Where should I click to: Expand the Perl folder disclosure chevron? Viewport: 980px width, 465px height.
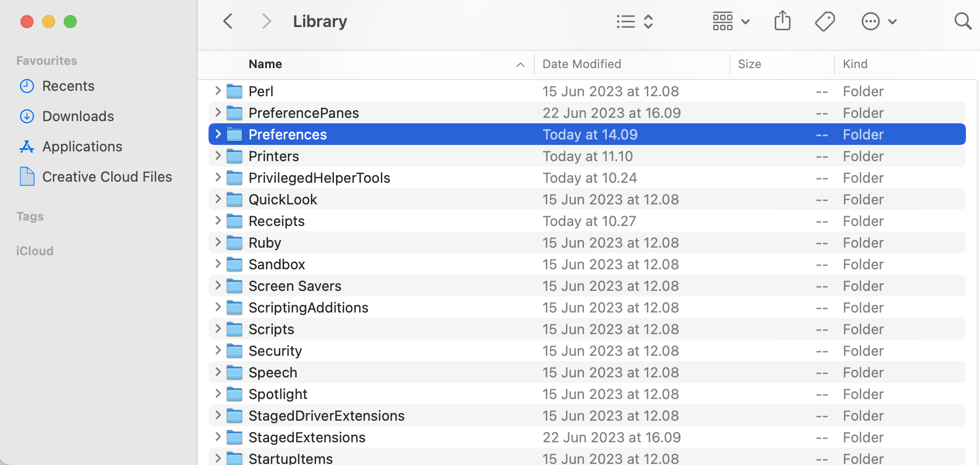[x=218, y=91]
